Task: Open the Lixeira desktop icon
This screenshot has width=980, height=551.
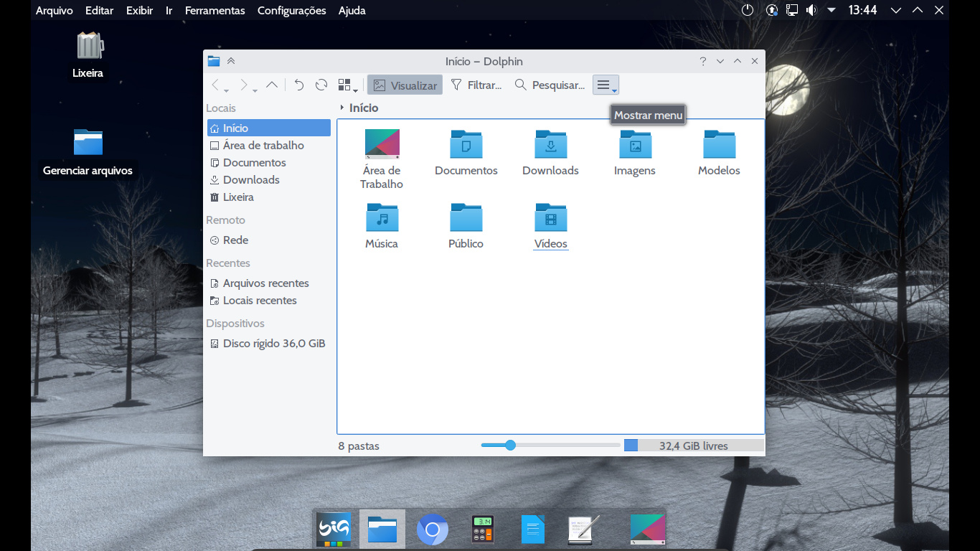Action: (88, 47)
